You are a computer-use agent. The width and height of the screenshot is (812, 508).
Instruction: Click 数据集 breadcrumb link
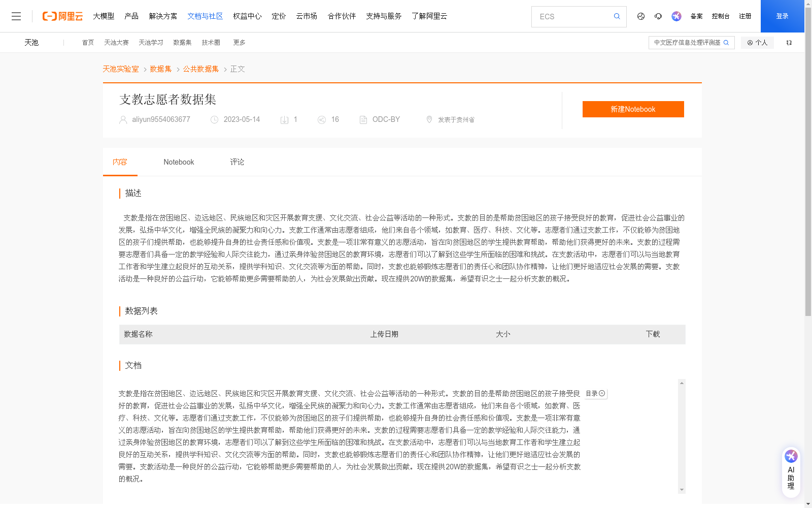click(160, 69)
